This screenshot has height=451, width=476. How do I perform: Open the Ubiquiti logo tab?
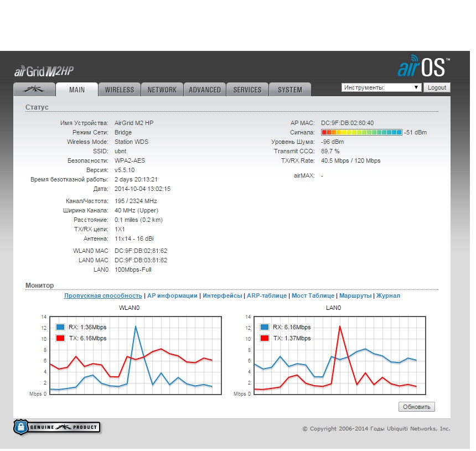[34, 90]
